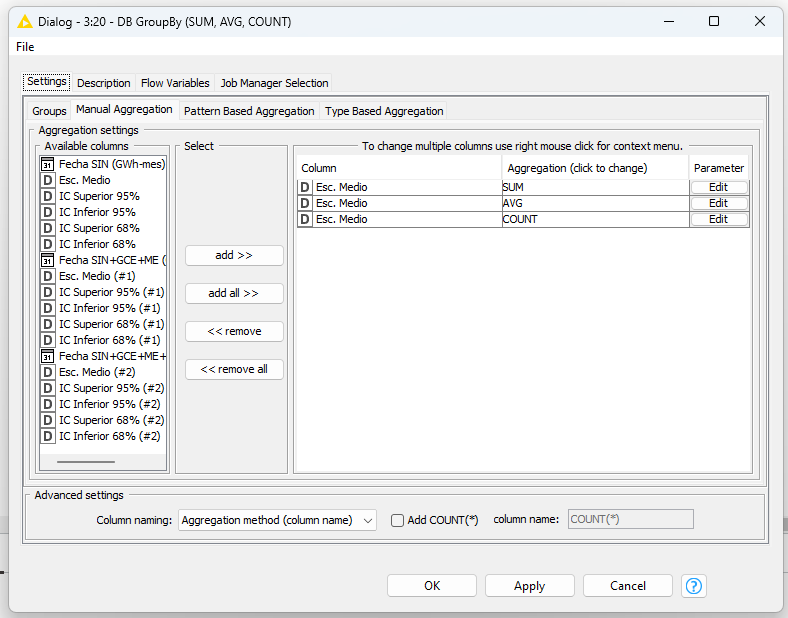
Task: Click Edit for the AVG row parameter
Action: pos(718,203)
